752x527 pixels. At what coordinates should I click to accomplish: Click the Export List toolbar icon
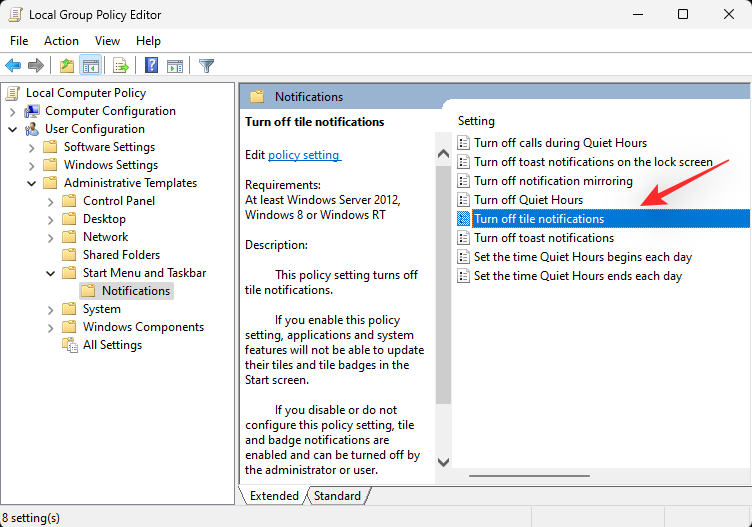(121, 66)
